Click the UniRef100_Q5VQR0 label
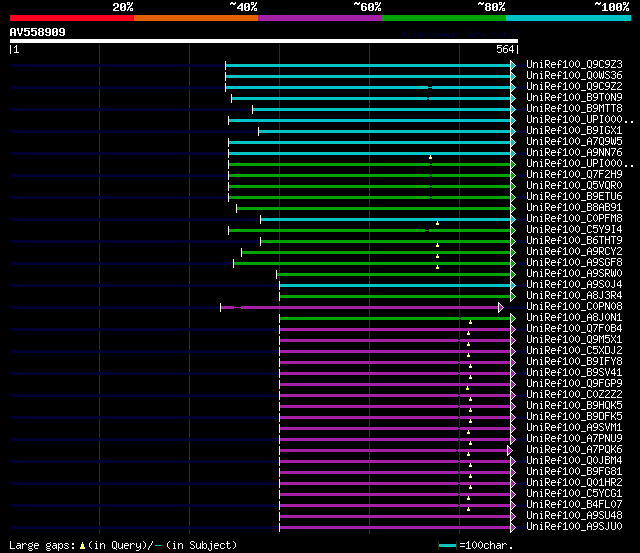The image size is (640, 553). [574, 186]
